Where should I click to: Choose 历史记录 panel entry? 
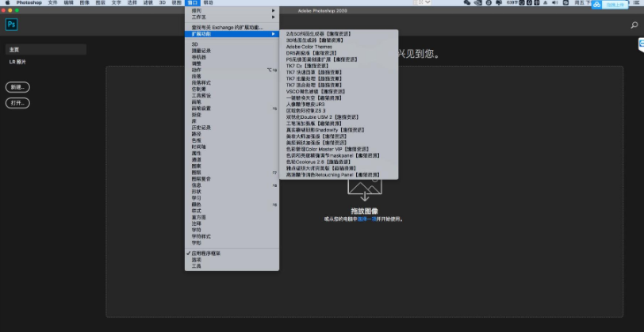pos(232,128)
